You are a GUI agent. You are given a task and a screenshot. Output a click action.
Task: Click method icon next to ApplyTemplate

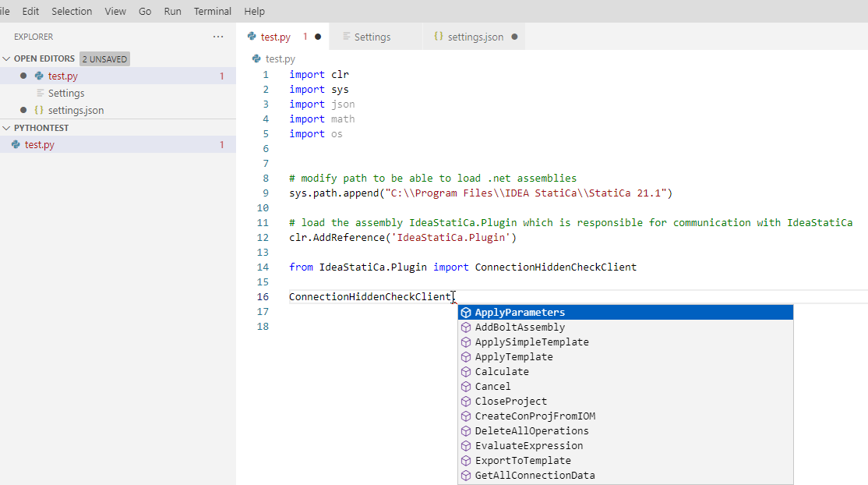click(466, 357)
